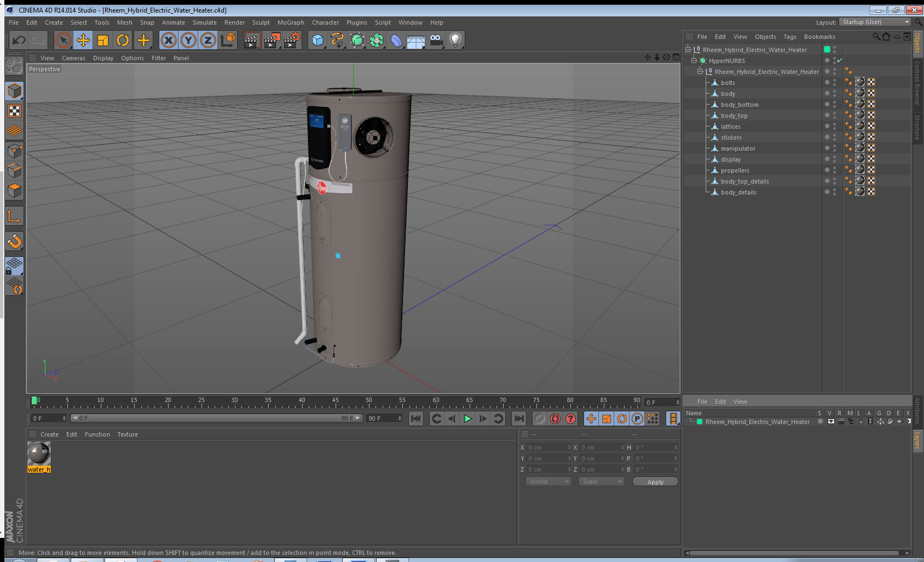Activate the Scale tool in top toolbar
Viewport: 924px width, 562px height.
click(x=103, y=40)
